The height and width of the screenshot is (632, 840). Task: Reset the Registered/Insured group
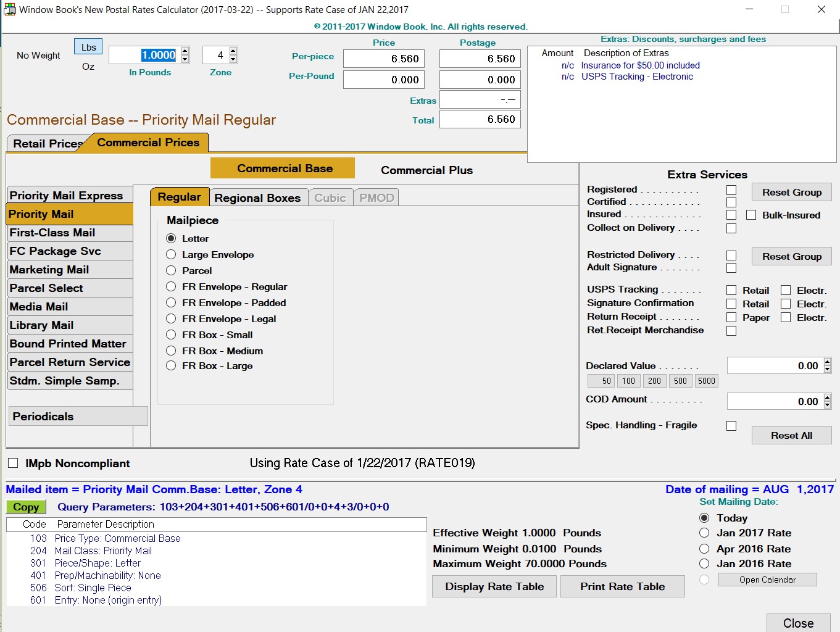pos(791,192)
